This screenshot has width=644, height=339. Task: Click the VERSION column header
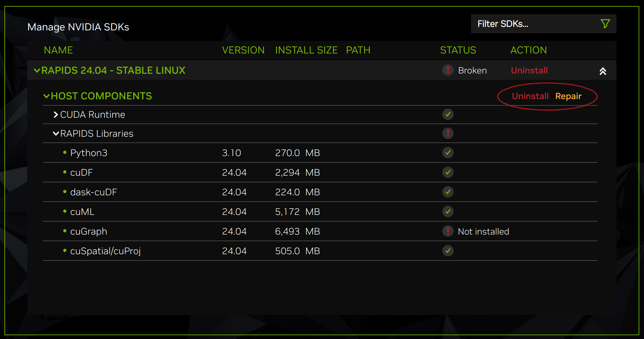click(243, 50)
